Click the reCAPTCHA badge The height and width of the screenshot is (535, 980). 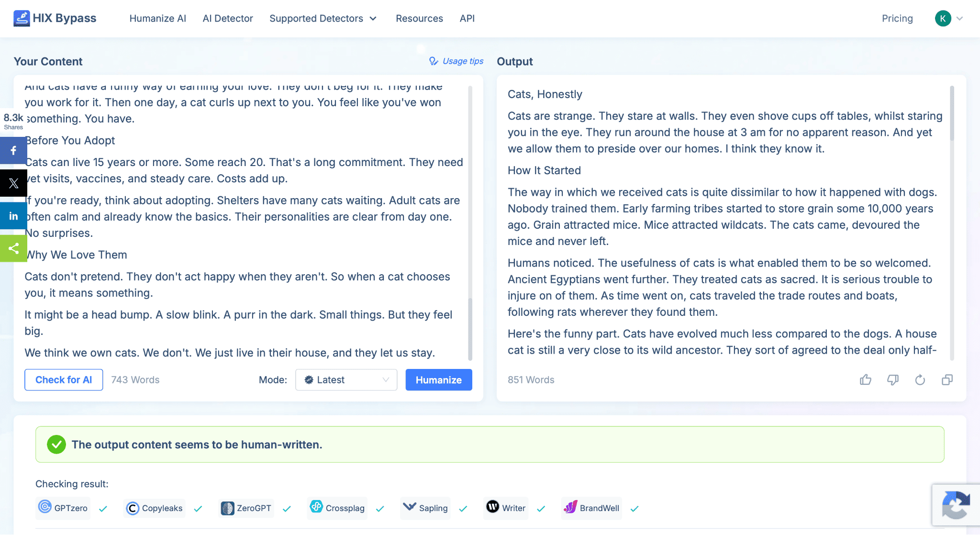coord(956,505)
